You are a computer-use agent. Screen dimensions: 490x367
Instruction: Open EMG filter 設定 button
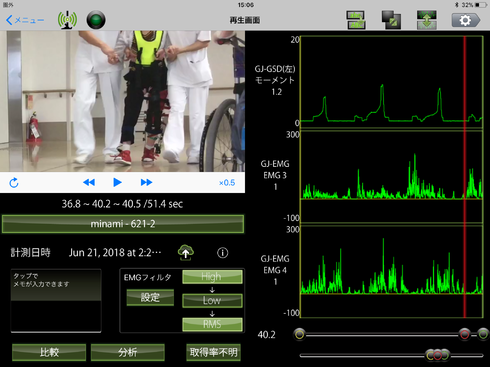150,297
